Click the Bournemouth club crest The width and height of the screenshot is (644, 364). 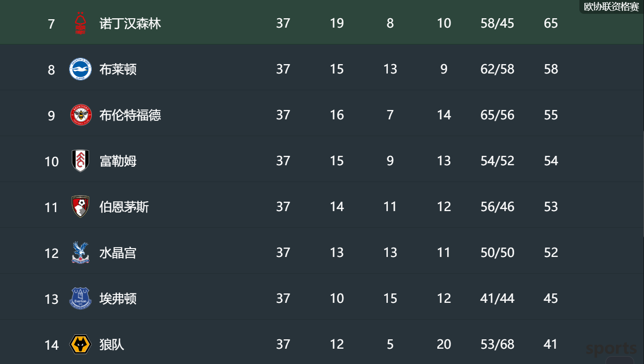tap(80, 207)
